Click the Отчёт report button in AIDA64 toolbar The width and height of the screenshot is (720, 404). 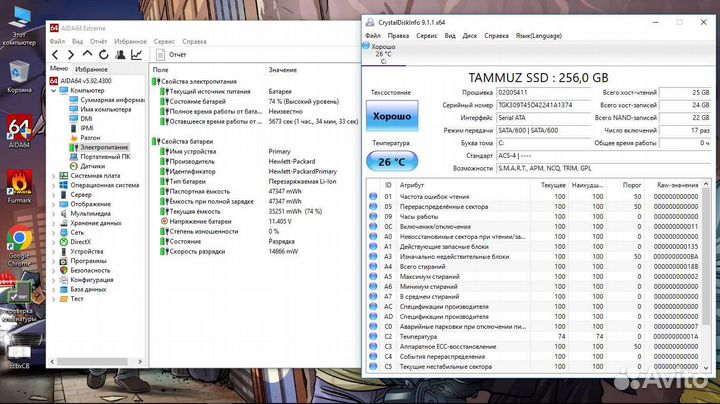click(171, 55)
